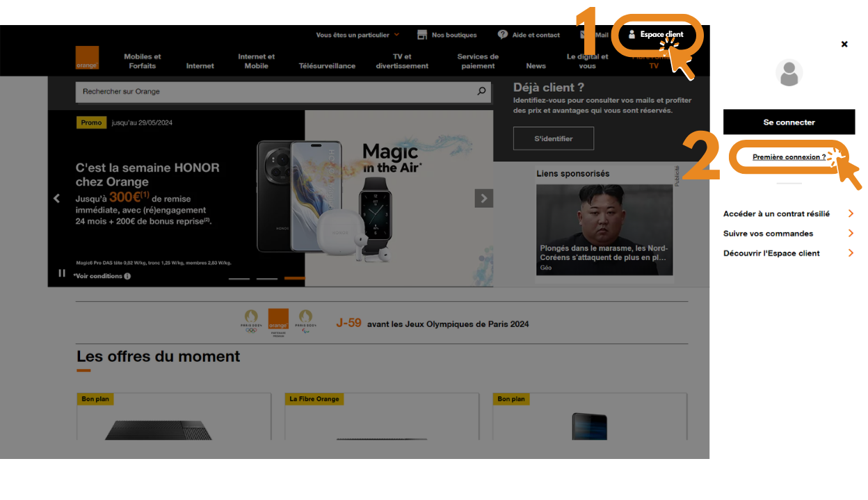868x500 pixels.
Task: Close the side panel with X
Action: (x=844, y=44)
